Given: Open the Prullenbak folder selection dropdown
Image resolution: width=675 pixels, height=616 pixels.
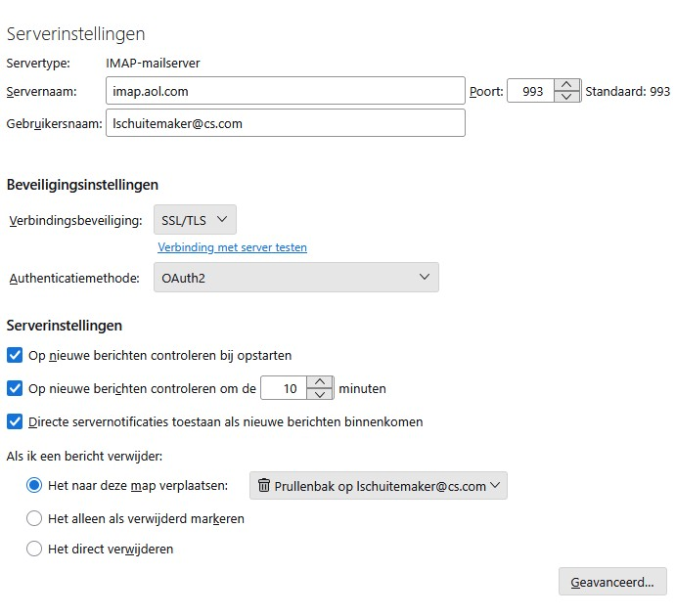Looking at the screenshot, I should (x=380, y=486).
